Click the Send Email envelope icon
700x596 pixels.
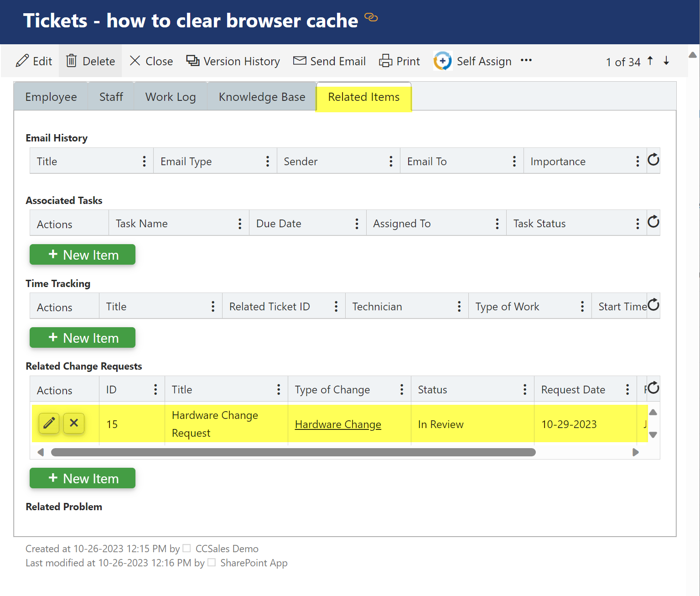point(300,61)
